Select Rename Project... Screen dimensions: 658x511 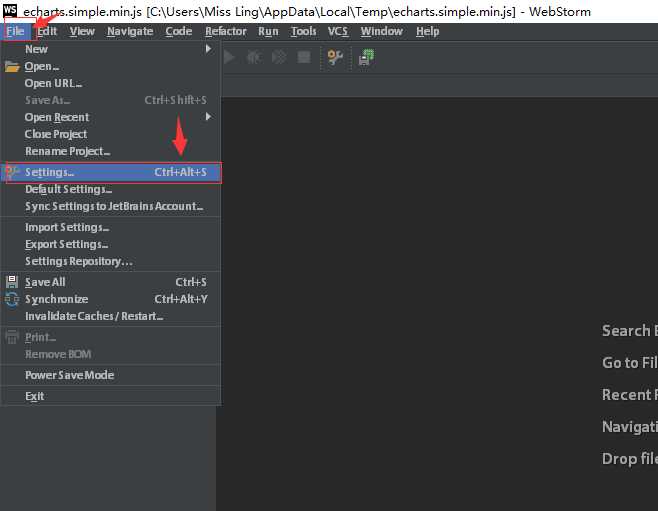click(111, 151)
